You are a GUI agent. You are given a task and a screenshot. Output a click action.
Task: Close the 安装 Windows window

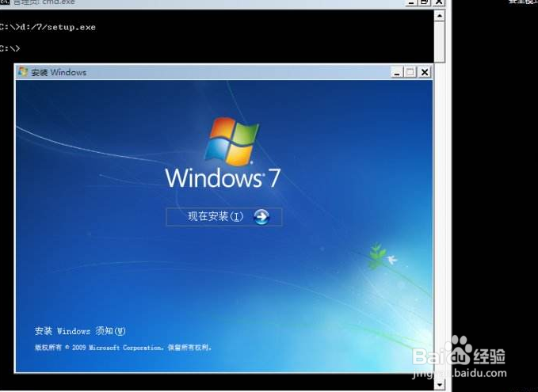425,72
